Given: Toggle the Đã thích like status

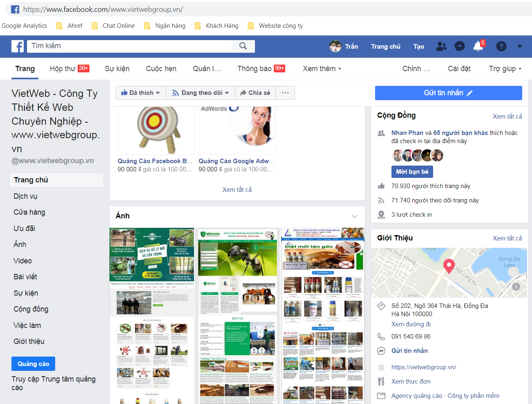Looking at the screenshot, I should point(141,93).
